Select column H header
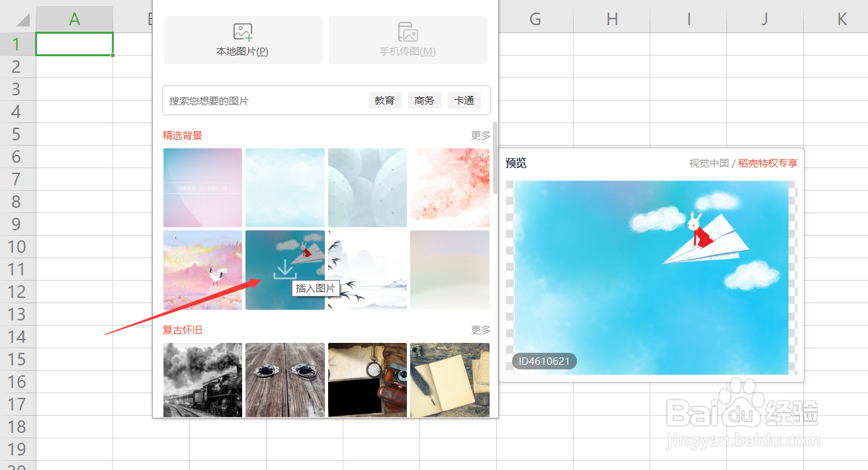Image resolution: width=868 pixels, height=470 pixels. coord(612,20)
